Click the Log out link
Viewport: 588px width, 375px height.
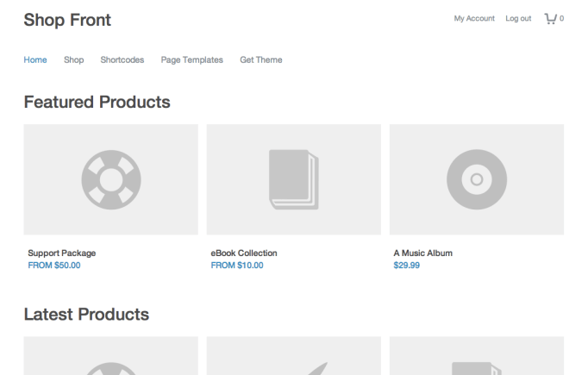point(518,18)
